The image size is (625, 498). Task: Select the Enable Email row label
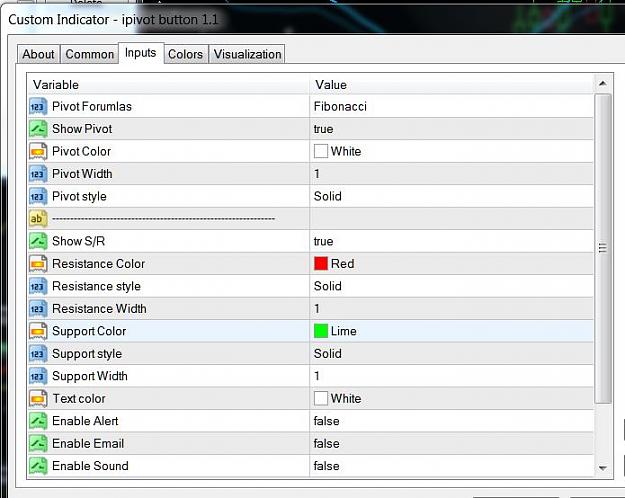[x=88, y=443]
